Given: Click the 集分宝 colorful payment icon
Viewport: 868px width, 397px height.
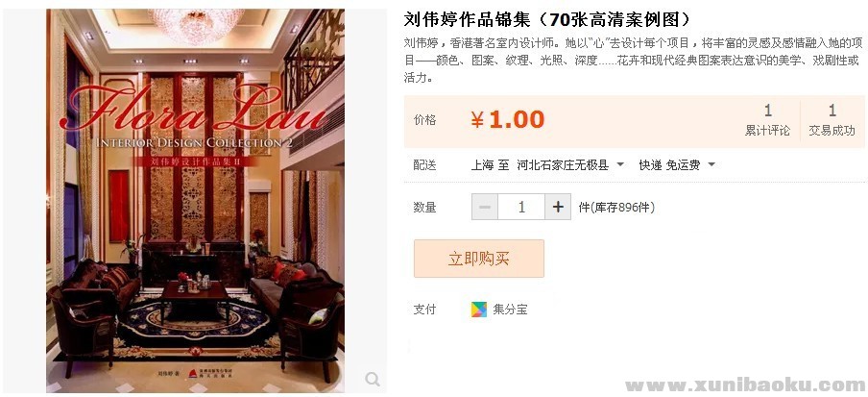Looking at the screenshot, I should click(479, 310).
